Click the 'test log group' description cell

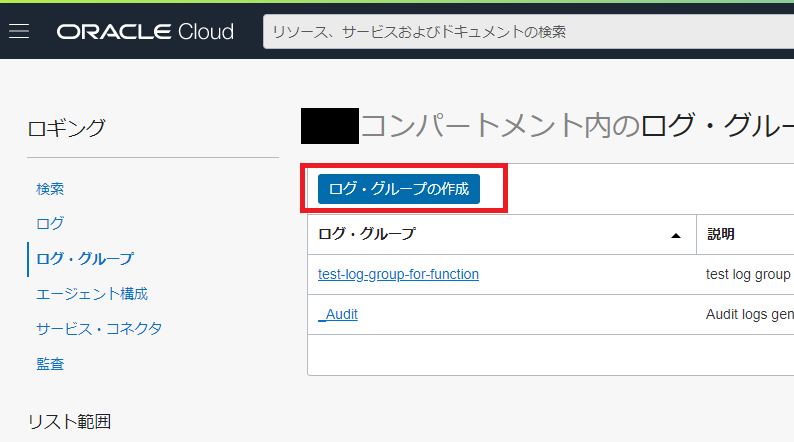pos(748,274)
